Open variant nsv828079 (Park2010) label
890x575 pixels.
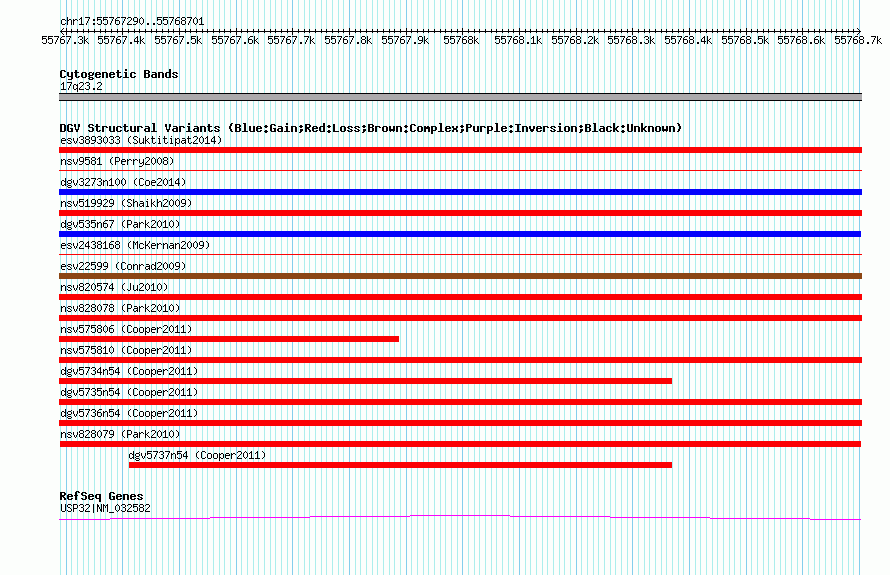120,434
